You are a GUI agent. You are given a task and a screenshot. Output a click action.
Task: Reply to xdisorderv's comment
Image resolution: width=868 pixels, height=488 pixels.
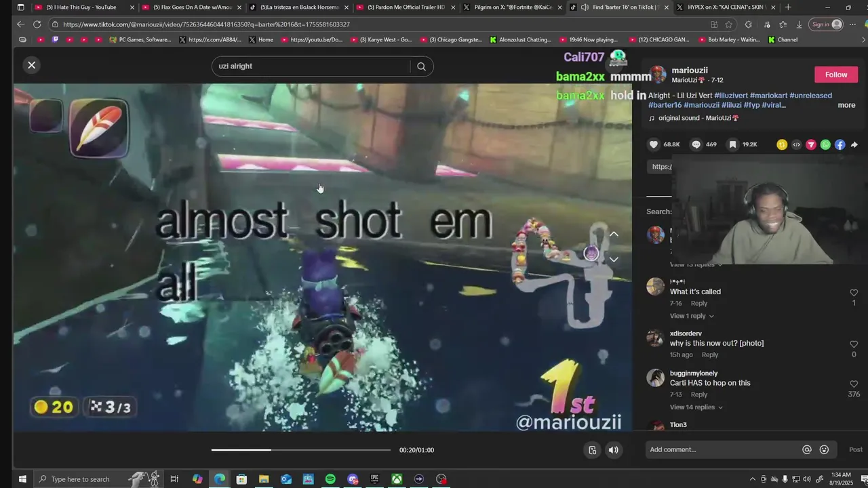click(x=709, y=354)
